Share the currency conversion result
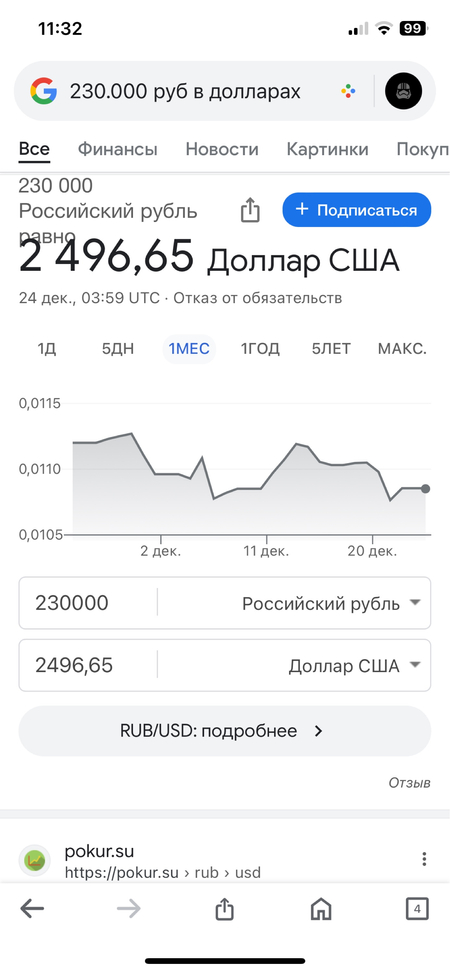The width and height of the screenshot is (450, 973). [250, 210]
